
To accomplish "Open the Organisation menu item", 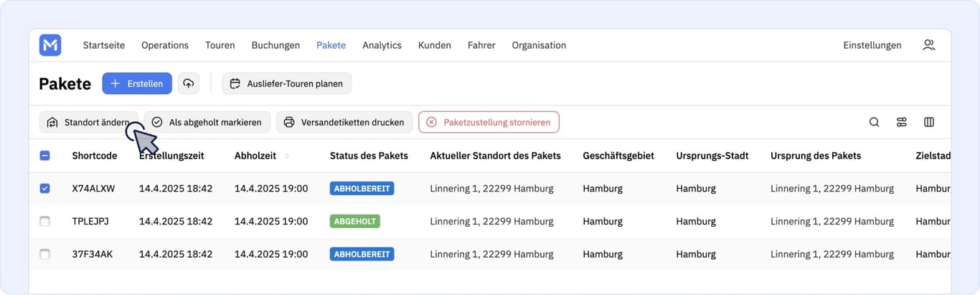I will (x=539, y=45).
